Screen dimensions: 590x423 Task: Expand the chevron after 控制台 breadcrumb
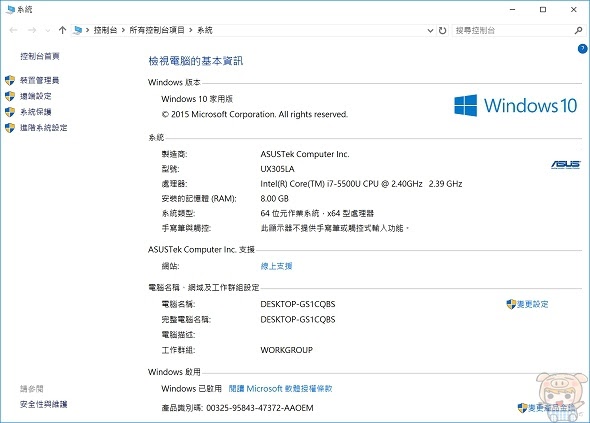pyautogui.click(x=123, y=30)
